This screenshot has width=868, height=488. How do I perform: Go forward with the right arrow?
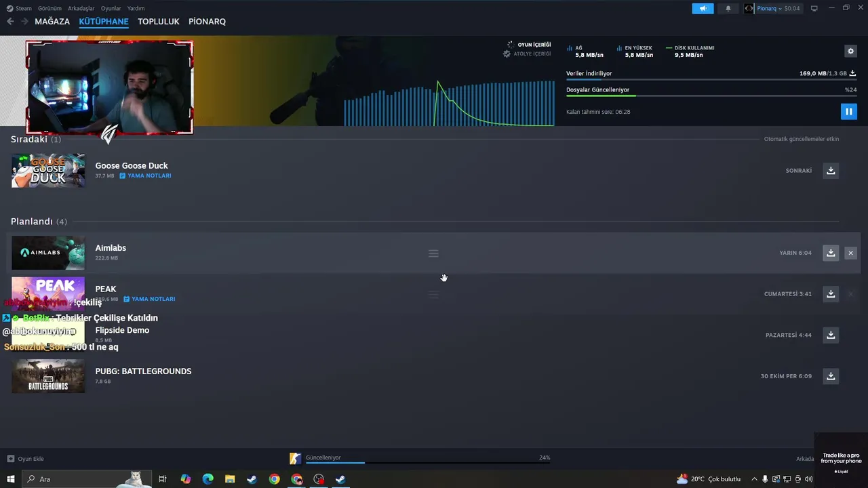pyautogui.click(x=24, y=22)
